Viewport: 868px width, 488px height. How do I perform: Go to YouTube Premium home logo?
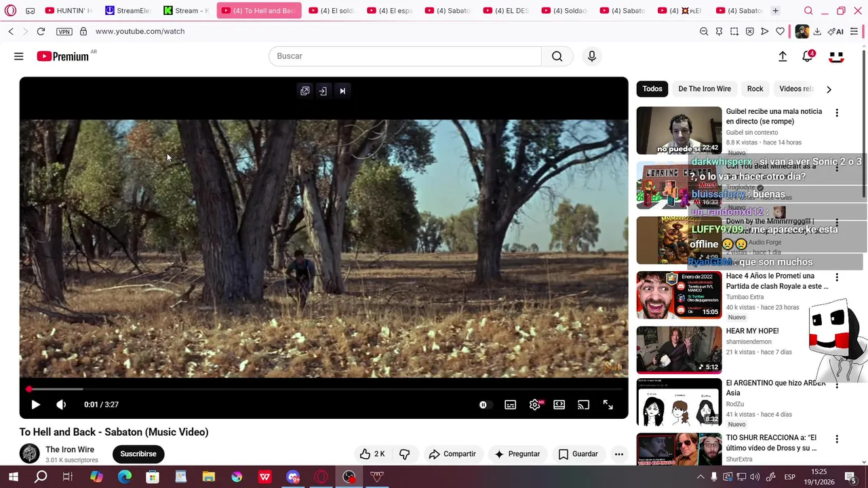click(62, 56)
